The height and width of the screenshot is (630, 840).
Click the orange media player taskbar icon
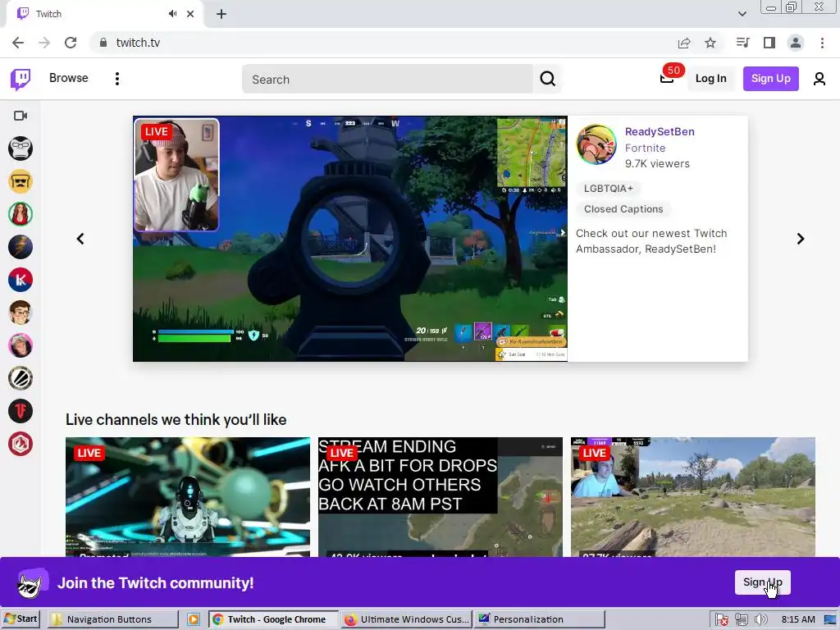(x=194, y=619)
